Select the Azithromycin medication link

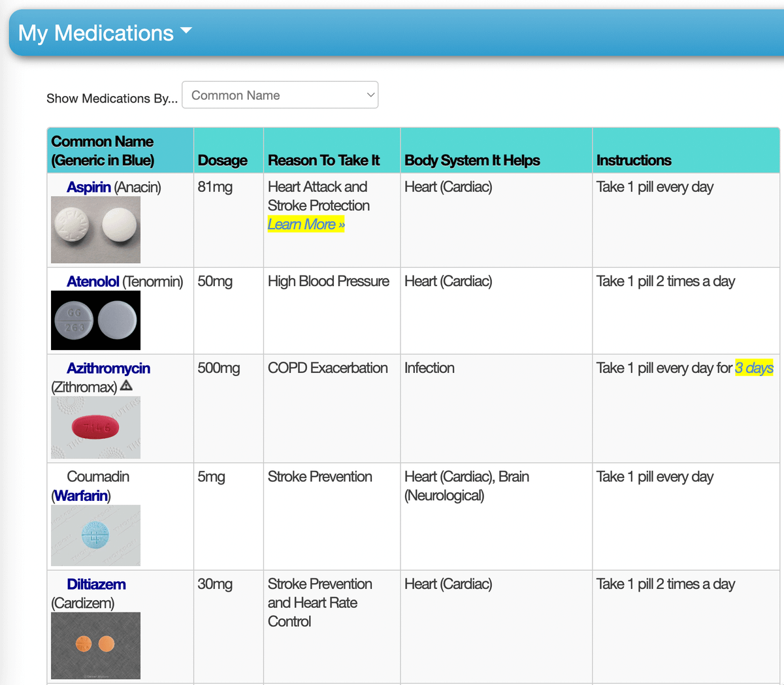click(x=108, y=368)
